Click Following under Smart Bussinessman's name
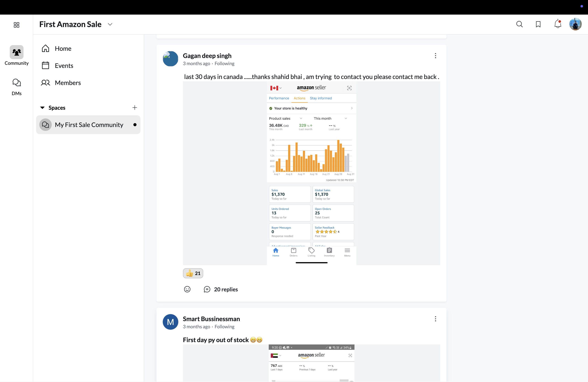 (224, 327)
